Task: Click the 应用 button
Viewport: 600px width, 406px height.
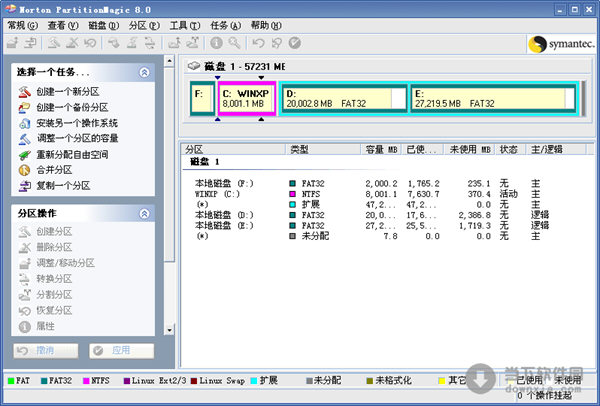Action: pyautogui.click(x=122, y=351)
